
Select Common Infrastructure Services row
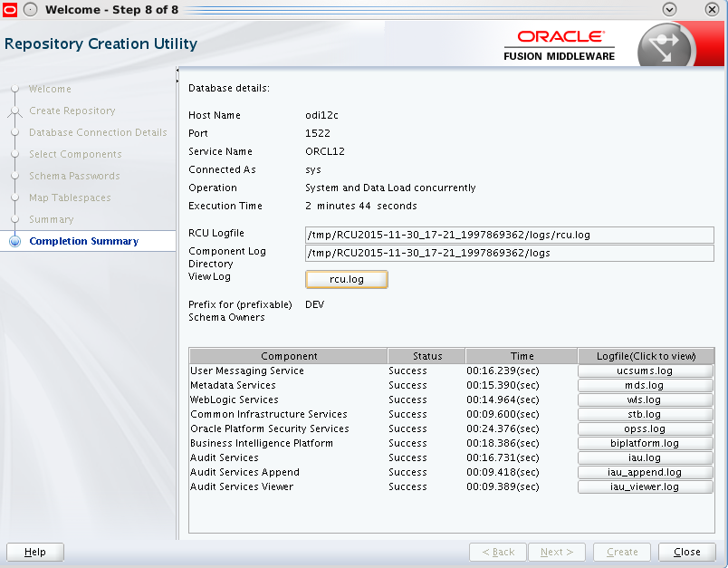click(x=451, y=414)
